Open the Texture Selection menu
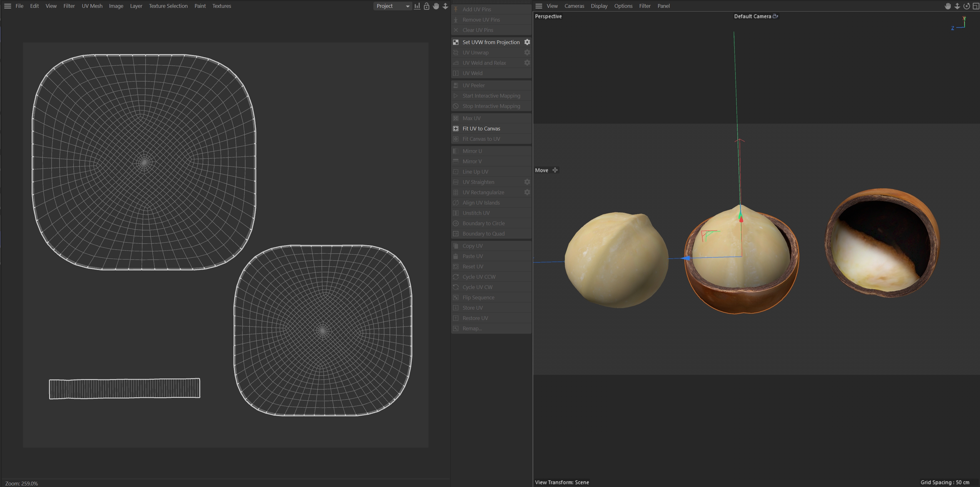 point(168,6)
